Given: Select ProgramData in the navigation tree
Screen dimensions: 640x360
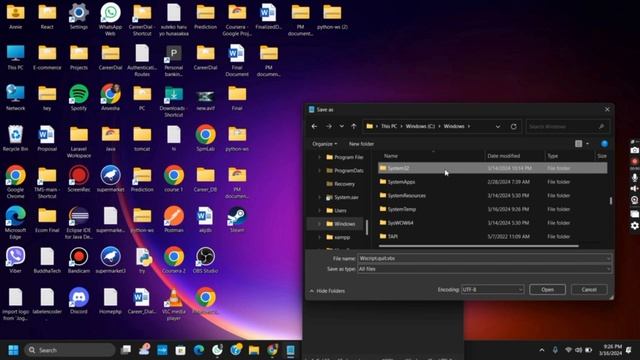Looking at the screenshot, I should pyautogui.click(x=345, y=171).
